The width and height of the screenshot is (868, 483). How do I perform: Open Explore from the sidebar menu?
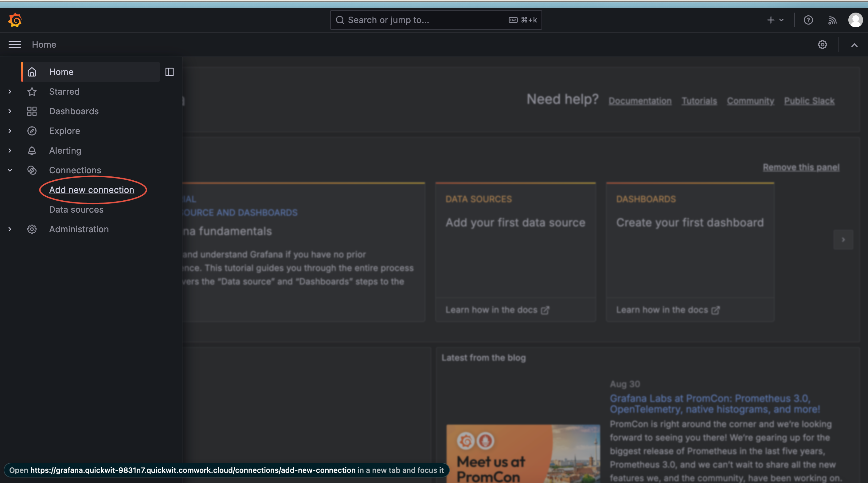pos(65,131)
